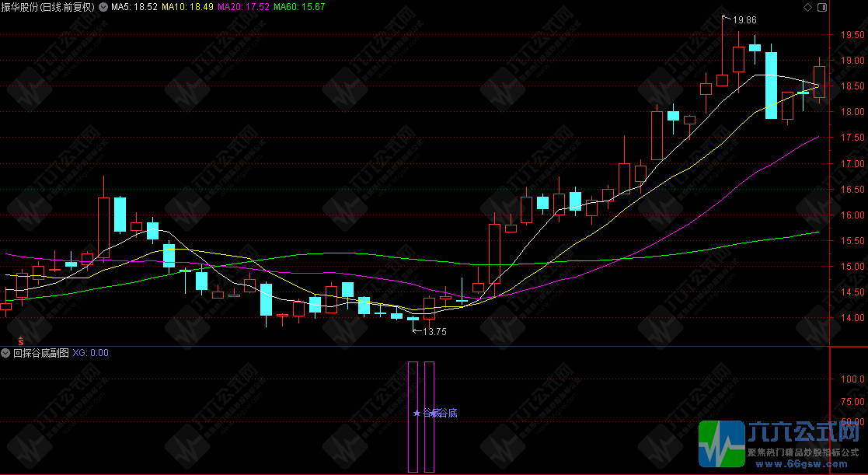
Task: Click the 16.50 price axis label
Action: [x=852, y=190]
